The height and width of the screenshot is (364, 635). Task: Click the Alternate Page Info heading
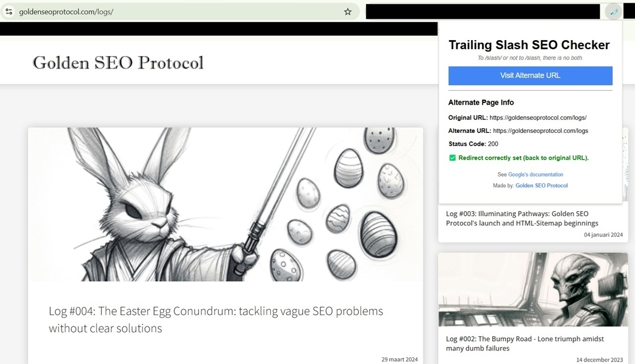pos(481,103)
